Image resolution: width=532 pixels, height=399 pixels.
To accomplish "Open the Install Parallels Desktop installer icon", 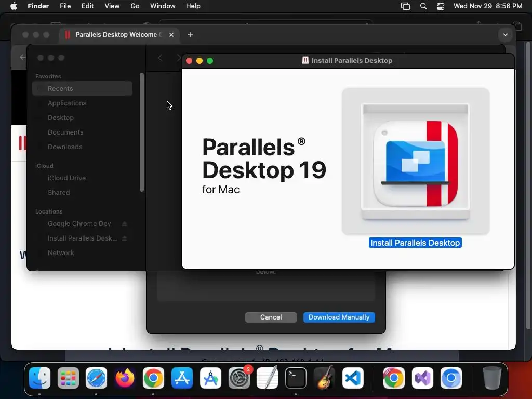I will [x=416, y=162].
